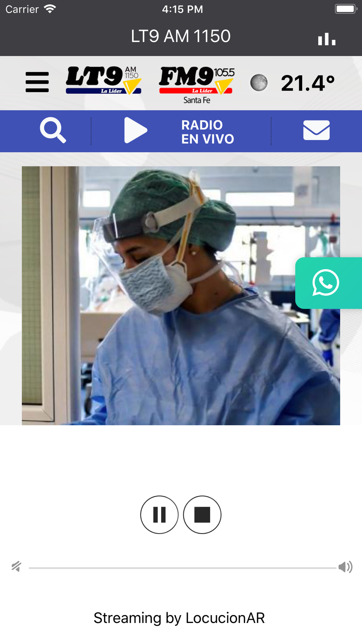Open the search magnifier icon
Viewport: 362px width, 644px height.
tap(53, 130)
